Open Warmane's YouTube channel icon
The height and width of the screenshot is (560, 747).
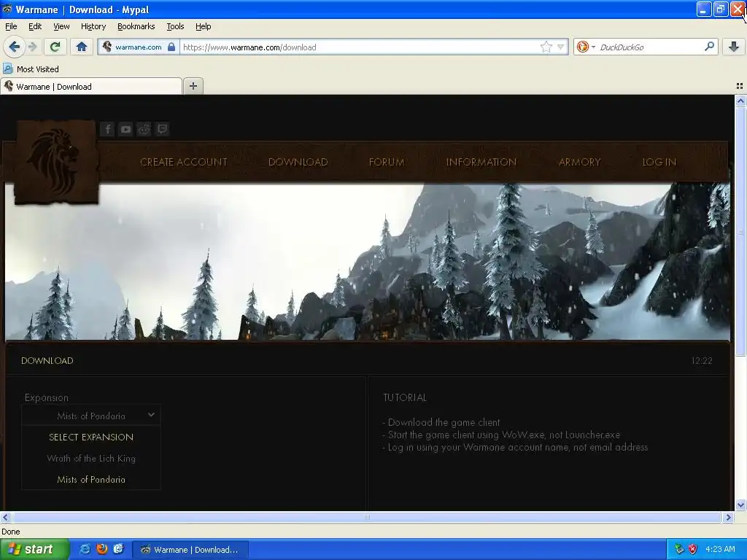(125, 129)
